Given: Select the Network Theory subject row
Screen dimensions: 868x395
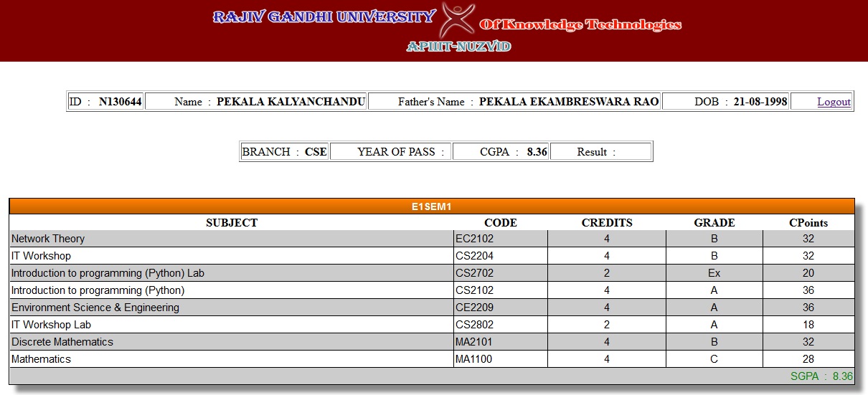Looking at the screenshot, I should click(432, 239).
